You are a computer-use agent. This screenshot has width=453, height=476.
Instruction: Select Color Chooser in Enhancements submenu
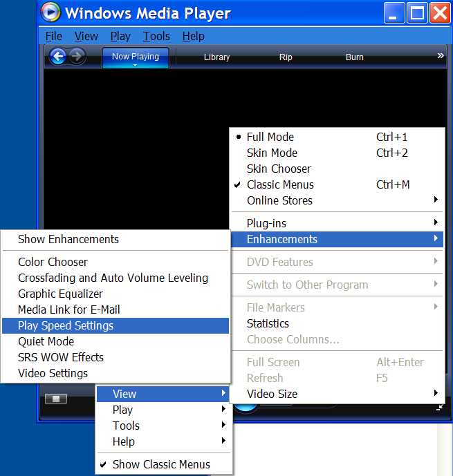[53, 262]
